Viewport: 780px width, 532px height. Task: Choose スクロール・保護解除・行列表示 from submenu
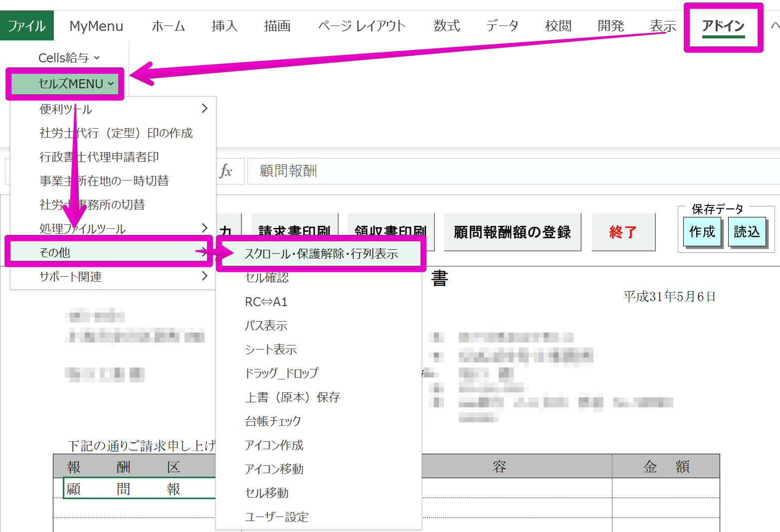[x=321, y=254]
